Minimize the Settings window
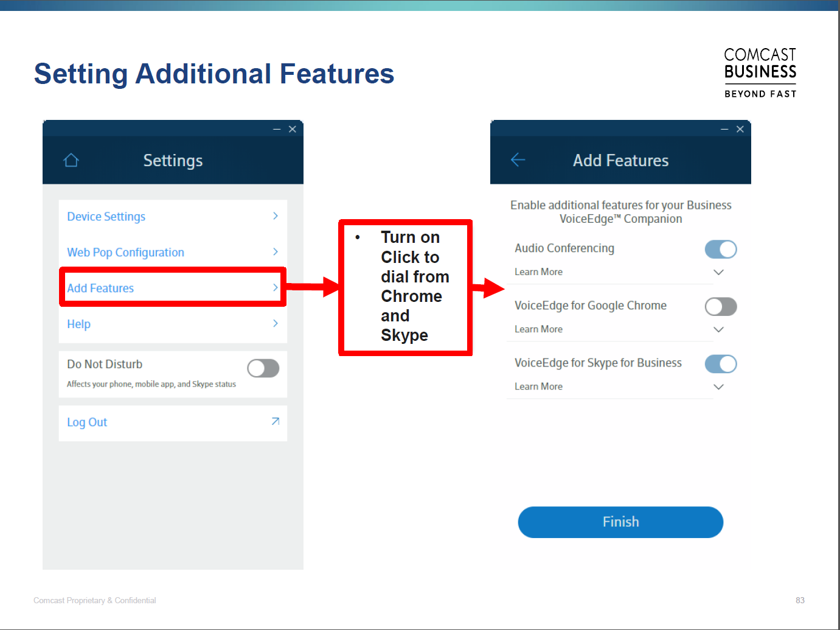This screenshot has width=840, height=630. [x=277, y=129]
